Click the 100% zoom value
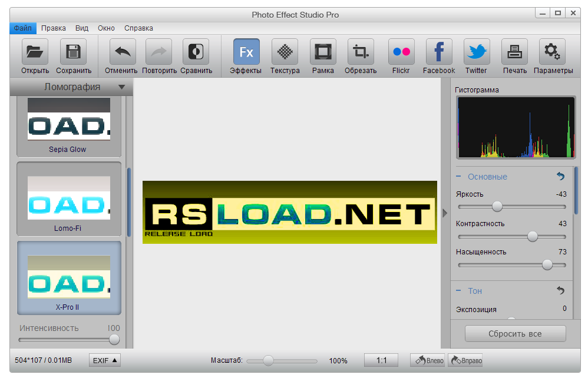Screen dimensions: 588x381 (338, 361)
